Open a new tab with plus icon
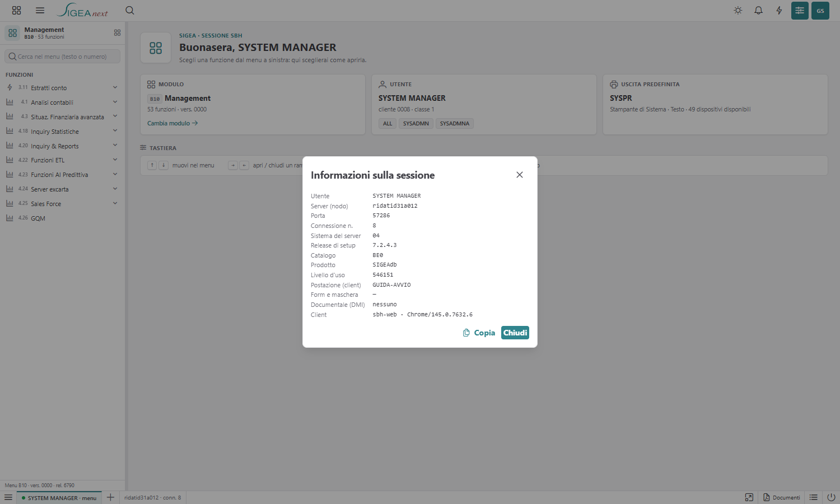840x504 pixels. click(x=110, y=497)
